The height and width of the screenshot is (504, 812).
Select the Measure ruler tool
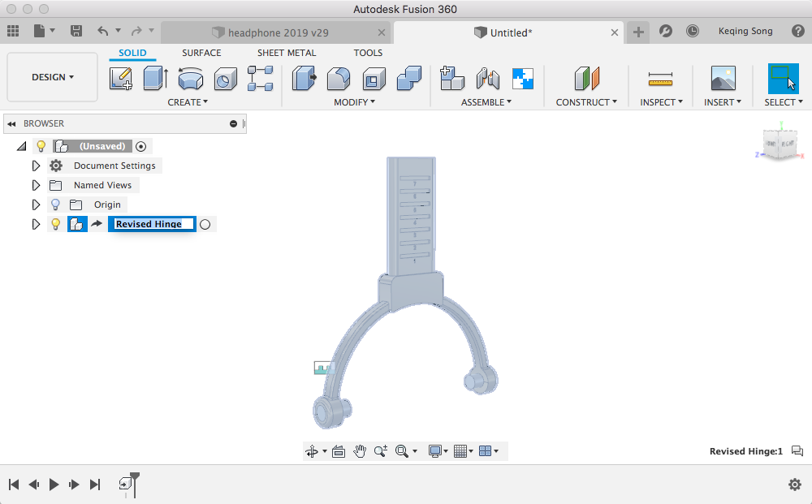tap(660, 79)
